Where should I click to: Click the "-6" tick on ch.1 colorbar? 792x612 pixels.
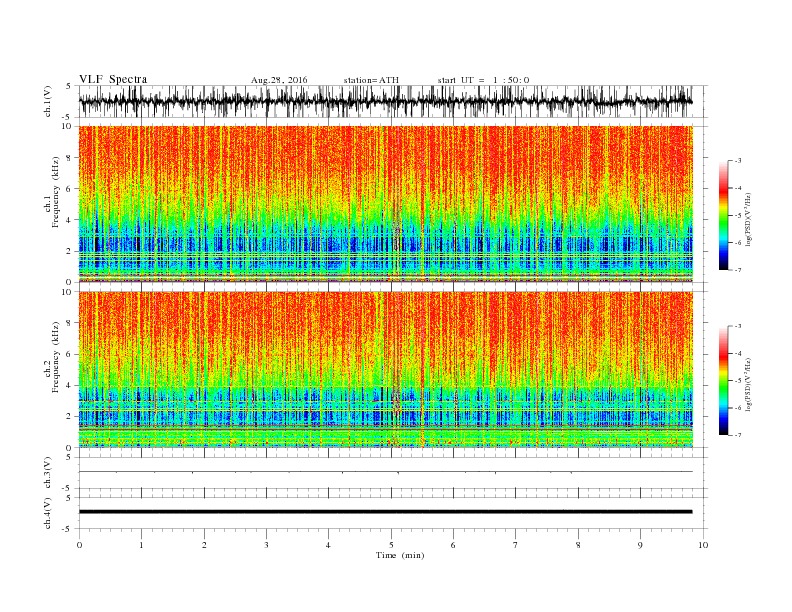click(x=738, y=243)
